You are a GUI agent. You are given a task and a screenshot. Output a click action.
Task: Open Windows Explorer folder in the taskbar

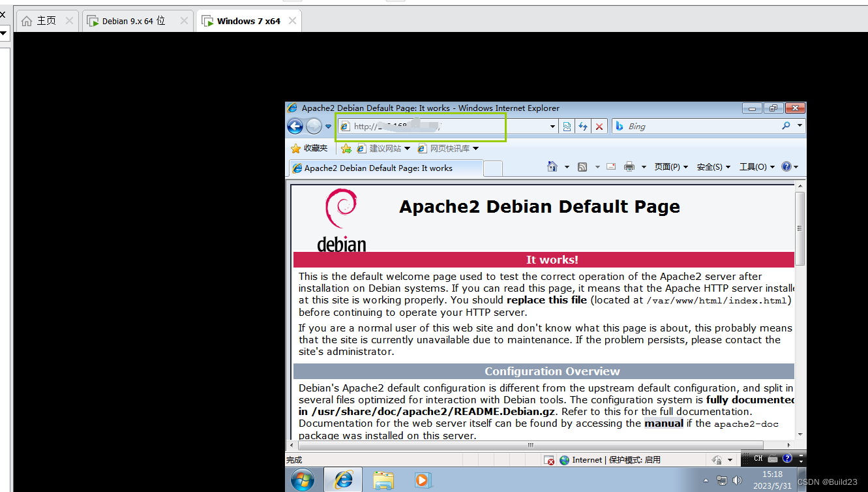(383, 480)
